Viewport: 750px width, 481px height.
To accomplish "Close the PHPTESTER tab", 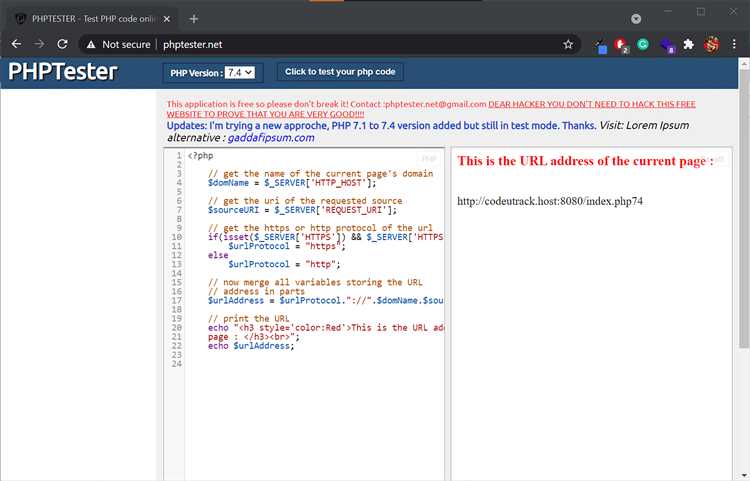I will click(166, 19).
